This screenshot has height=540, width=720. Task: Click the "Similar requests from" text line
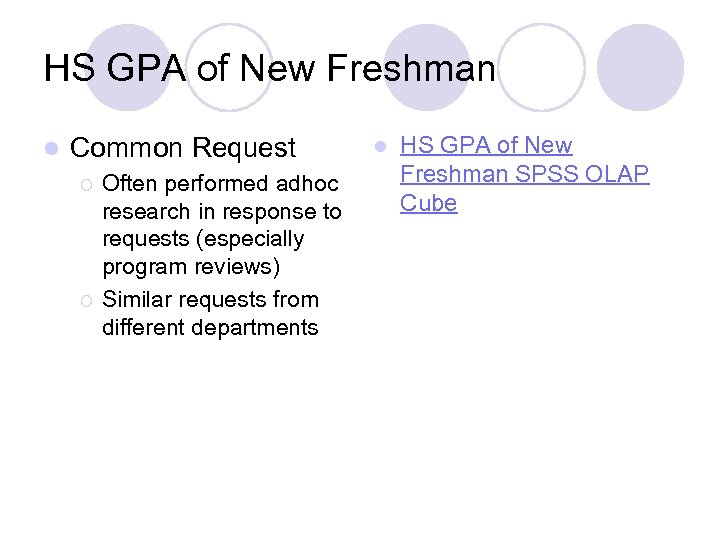[210, 300]
